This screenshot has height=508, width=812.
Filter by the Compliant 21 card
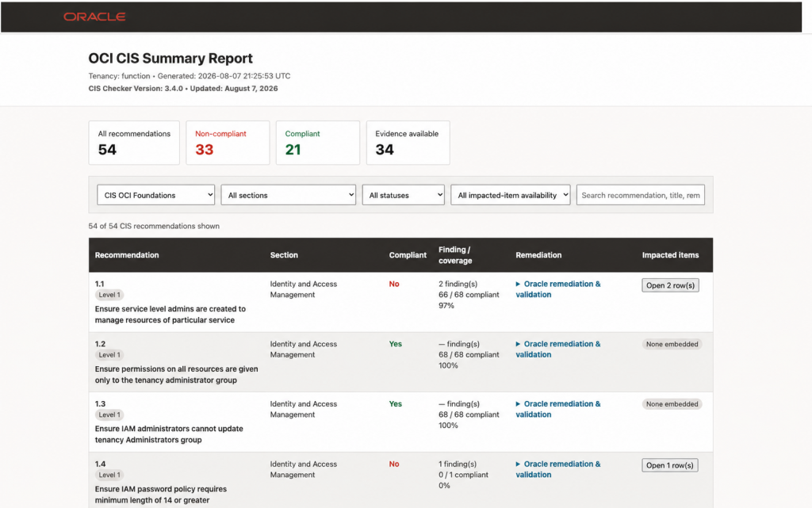click(x=318, y=143)
